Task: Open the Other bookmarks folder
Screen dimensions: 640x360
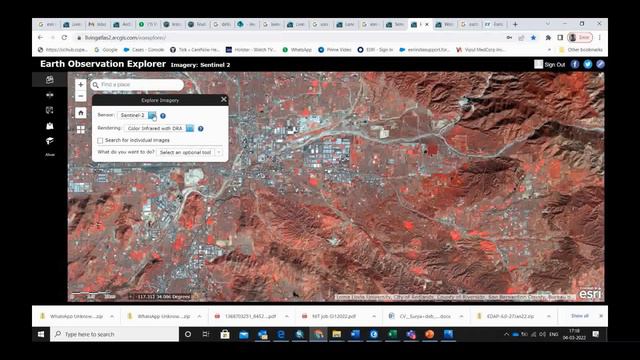Action: 581,50
